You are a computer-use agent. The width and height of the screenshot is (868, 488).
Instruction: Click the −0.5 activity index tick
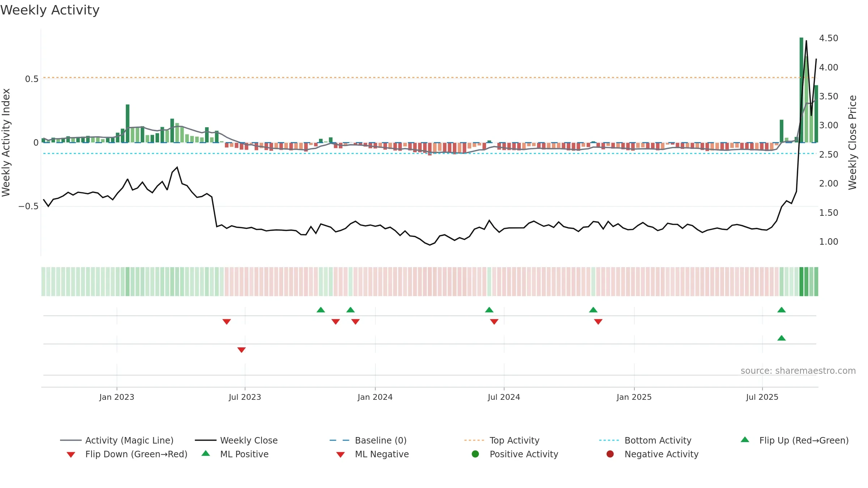click(28, 206)
